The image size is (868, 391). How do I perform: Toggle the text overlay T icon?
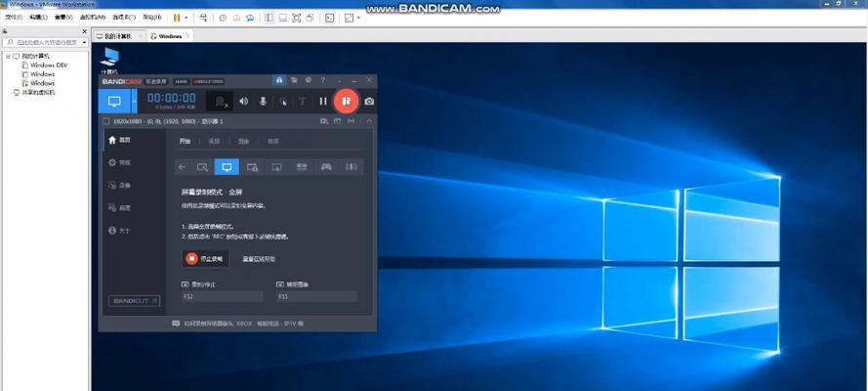point(303,102)
